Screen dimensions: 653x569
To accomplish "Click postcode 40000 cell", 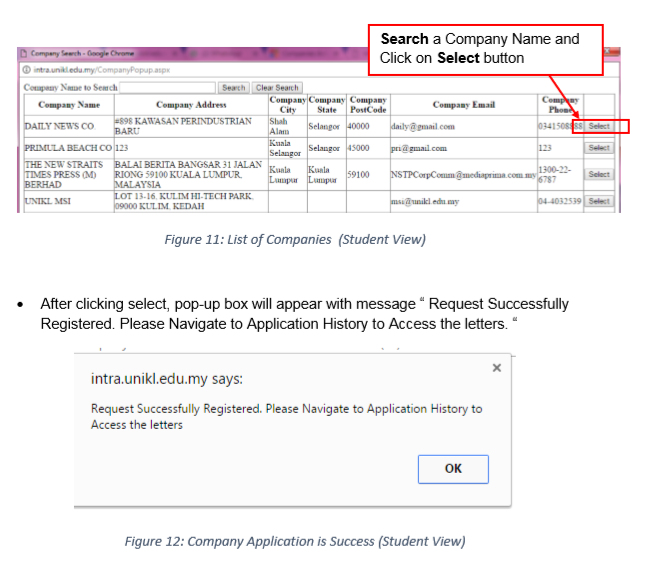I will pos(368,126).
